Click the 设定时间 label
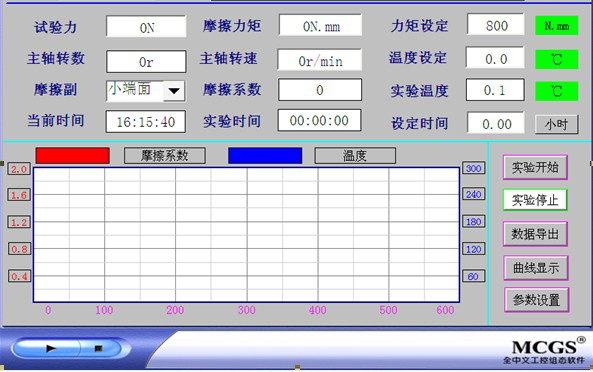The height and width of the screenshot is (372, 593). [419, 123]
